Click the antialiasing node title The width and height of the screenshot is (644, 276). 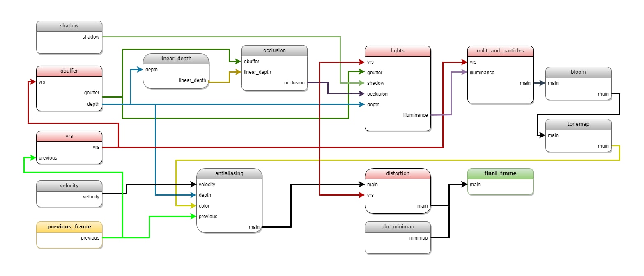coord(229,173)
